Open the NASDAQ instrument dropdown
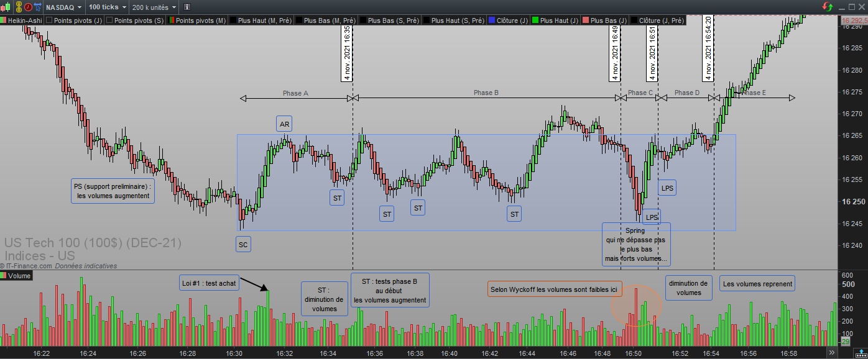 pyautogui.click(x=63, y=7)
